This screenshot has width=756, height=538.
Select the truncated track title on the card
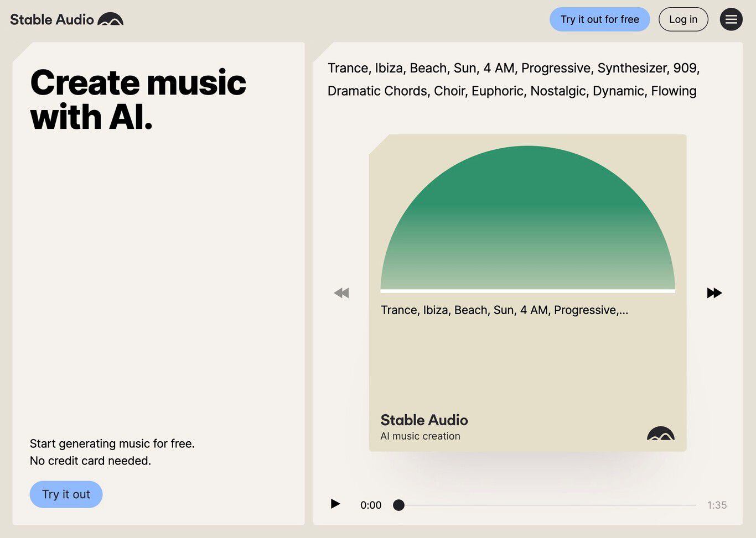(x=504, y=310)
